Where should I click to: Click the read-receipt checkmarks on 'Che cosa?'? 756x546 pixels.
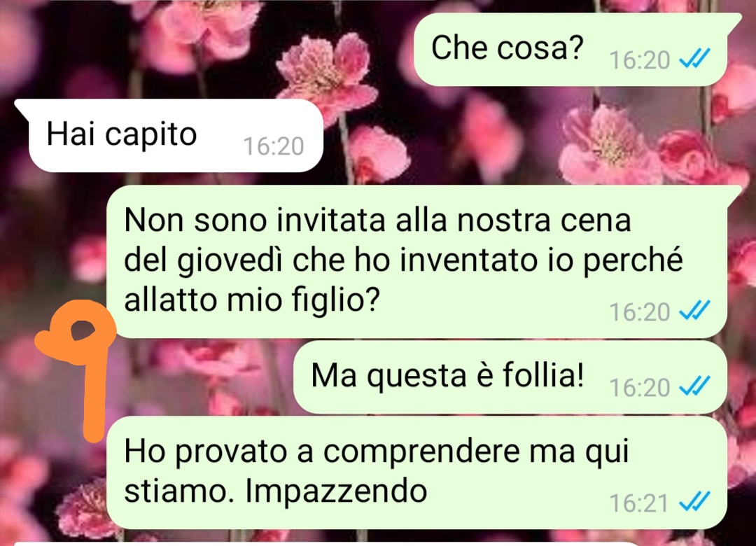pyautogui.click(x=694, y=59)
